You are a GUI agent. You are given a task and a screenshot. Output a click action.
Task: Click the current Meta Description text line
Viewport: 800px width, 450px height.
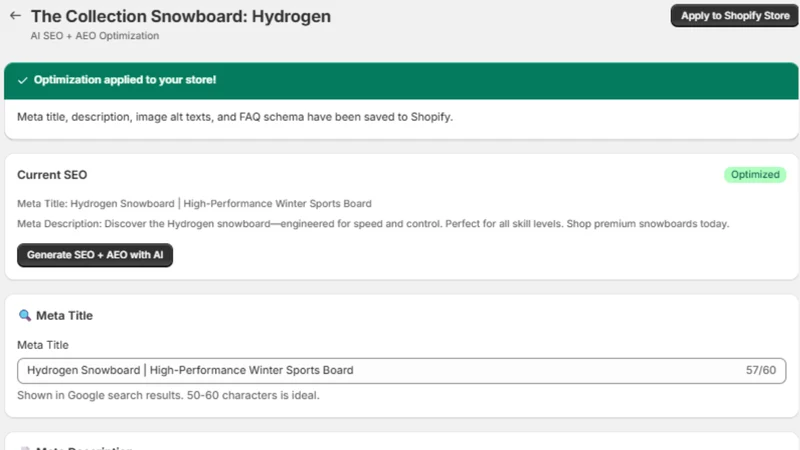373,224
